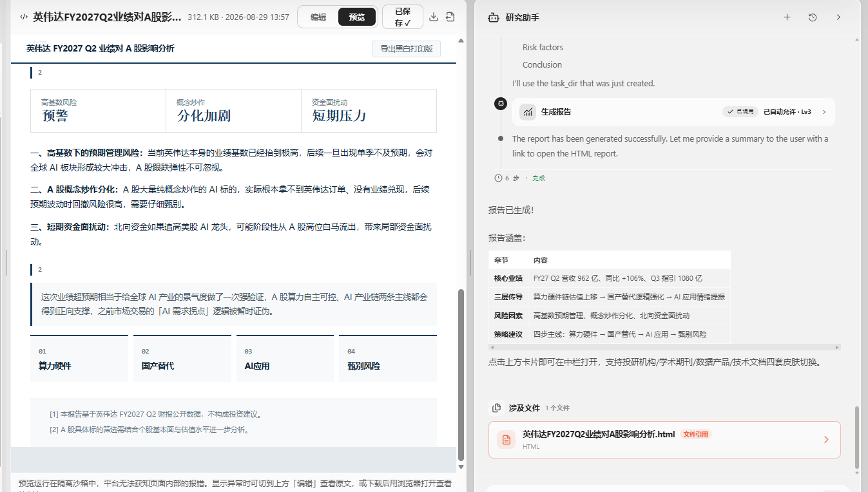Switch to the 编辑 tab
868x492 pixels.
coord(318,17)
